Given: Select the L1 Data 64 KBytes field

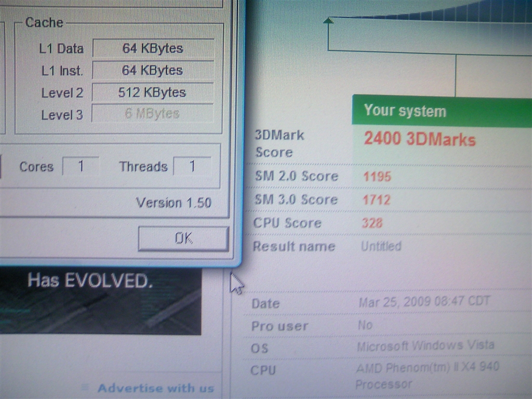Looking at the screenshot, I should 153,48.
